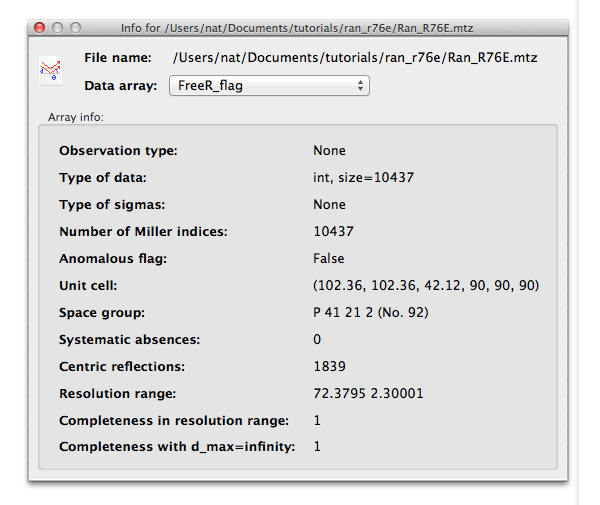Click the Anomalous flag False value
The height and width of the screenshot is (505, 600).
pyautogui.click(x=329, y=258)
